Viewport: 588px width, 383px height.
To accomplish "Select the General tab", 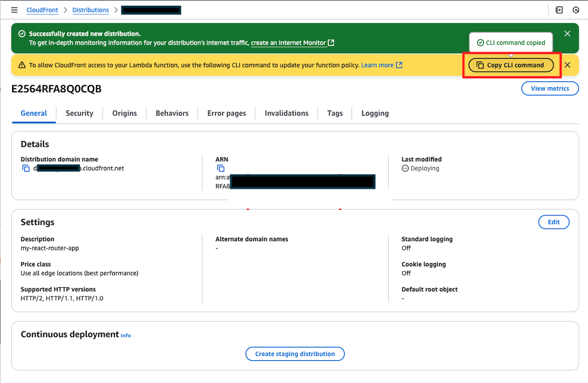I will [34, 113].
